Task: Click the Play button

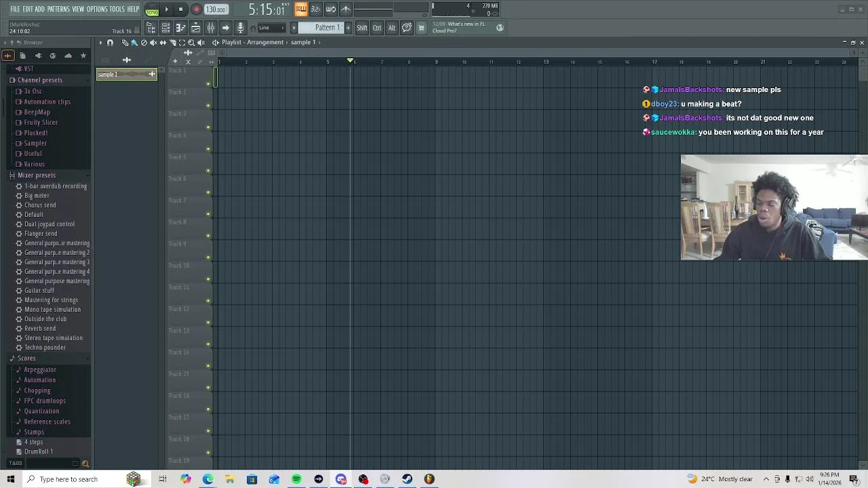Action: click(166, 9)
